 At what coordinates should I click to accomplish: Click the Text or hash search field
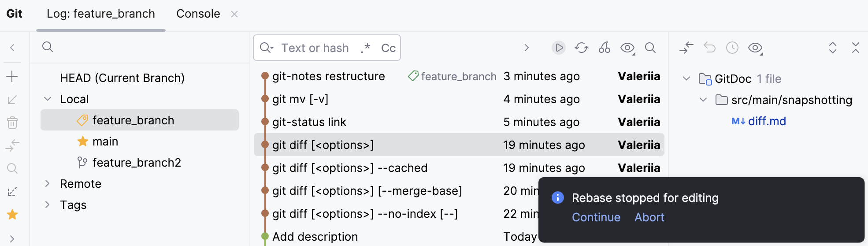(x=315, y=48)
